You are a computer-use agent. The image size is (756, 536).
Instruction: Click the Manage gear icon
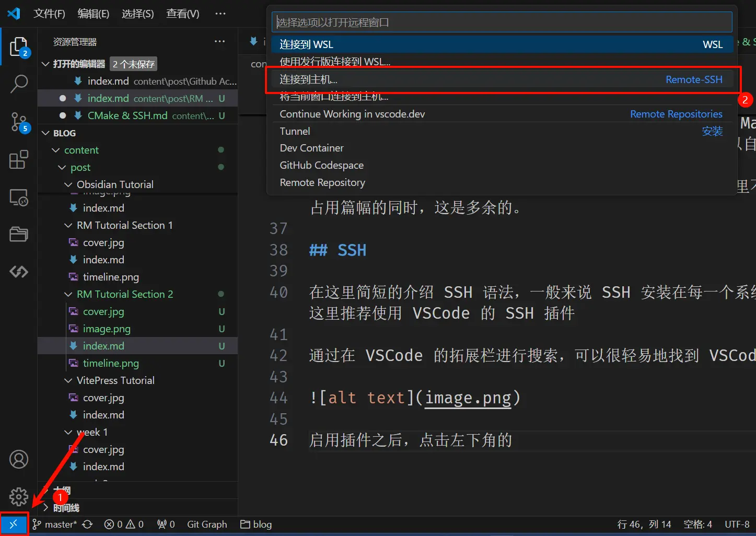[19, 496]
